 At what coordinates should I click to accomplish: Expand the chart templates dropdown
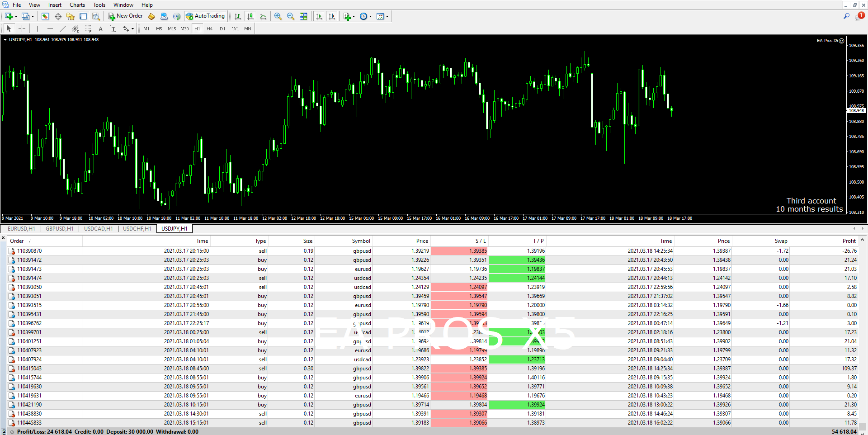pyautogui.click(x=387, y=16)
